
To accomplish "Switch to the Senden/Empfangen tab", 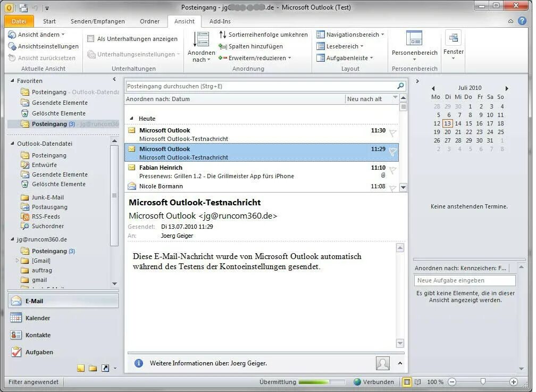I will (x=98, y=21).
